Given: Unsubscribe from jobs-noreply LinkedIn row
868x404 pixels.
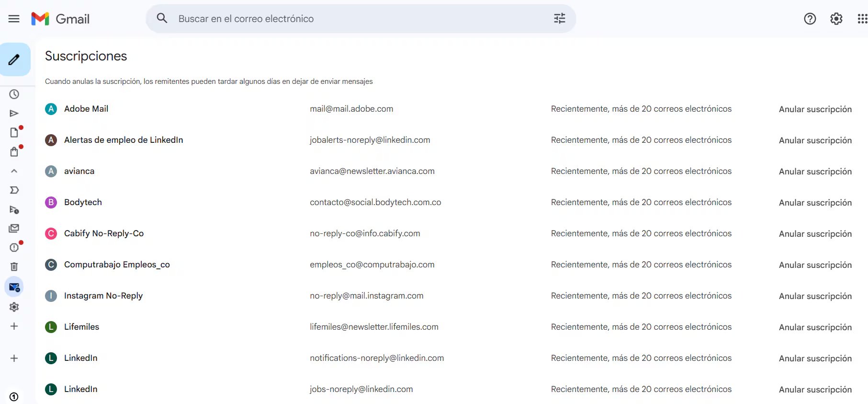Looking at the screenshot, I should [815, 389].
